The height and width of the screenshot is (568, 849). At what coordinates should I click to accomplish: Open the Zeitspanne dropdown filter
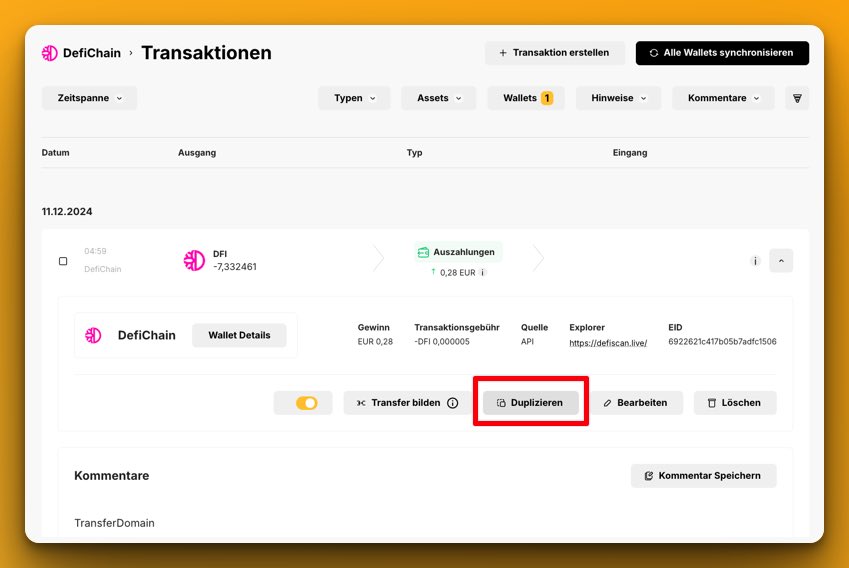[89, 98]
